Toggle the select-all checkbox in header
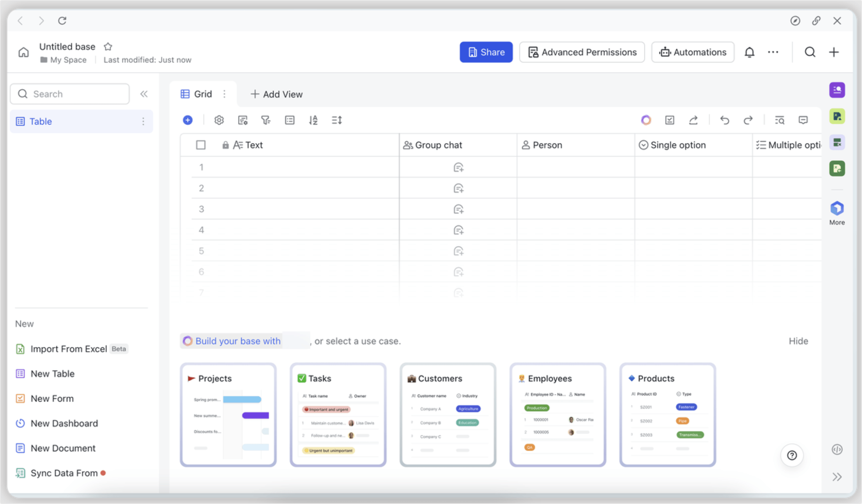The width and height of the screenshot is (862, 504). pos(201,145)
